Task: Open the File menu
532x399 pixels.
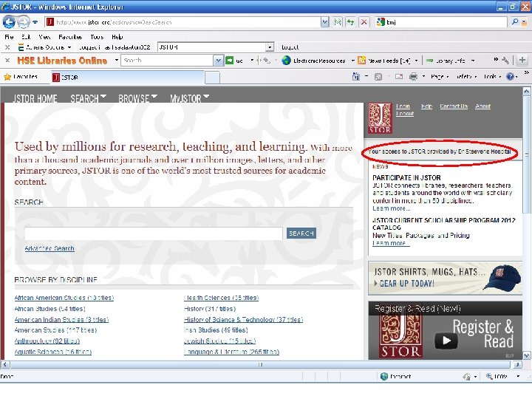Action: [9, 37]
